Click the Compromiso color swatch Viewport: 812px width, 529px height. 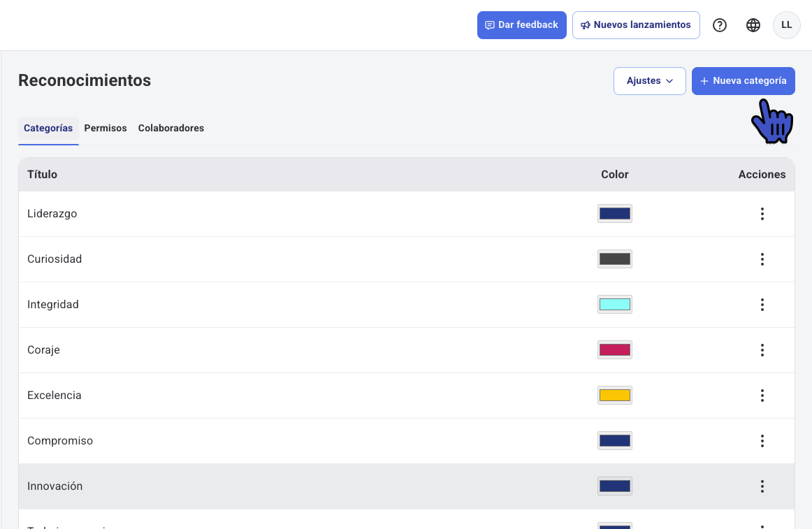615,440
